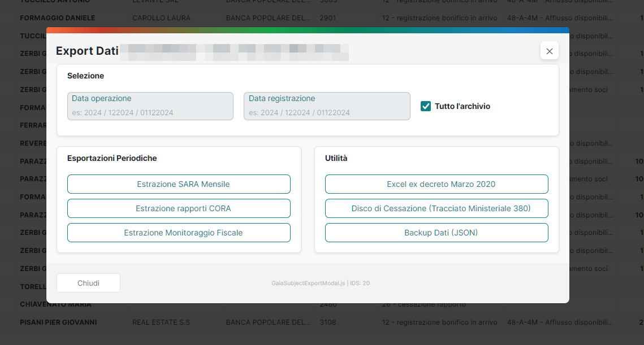The image size is (644, 345).
Task: Launch Estrazione Monitoraggio Fiscale
Action: pos(179,233)
